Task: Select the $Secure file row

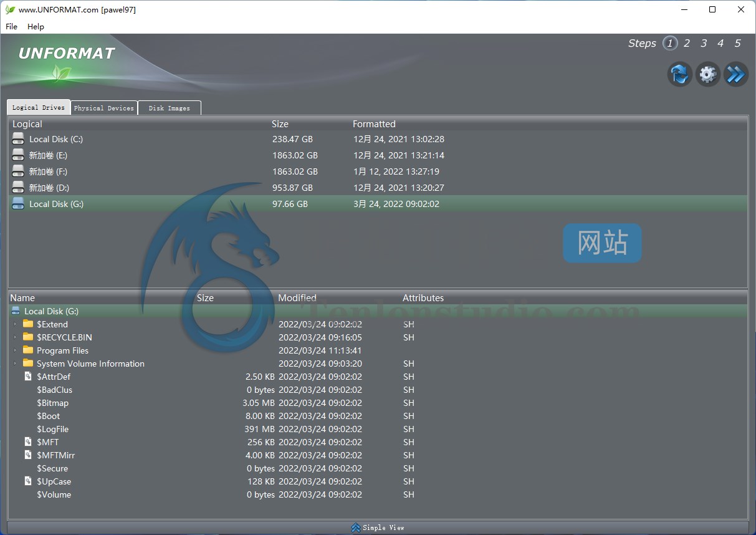Action: point(378,468)
